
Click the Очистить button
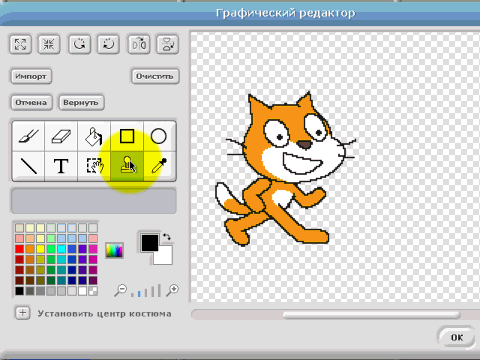click(155, 76)
